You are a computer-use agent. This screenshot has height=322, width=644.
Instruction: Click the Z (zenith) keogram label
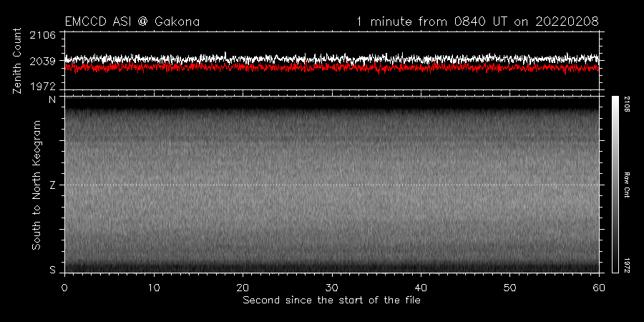pyautogui.click(x=52, y=185)
